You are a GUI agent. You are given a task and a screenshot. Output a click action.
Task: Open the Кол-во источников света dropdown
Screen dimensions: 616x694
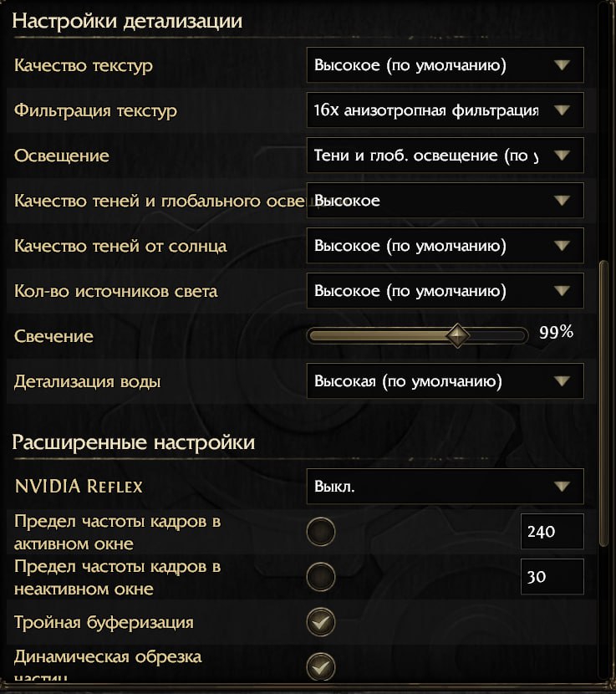click(x=445, y=291)
